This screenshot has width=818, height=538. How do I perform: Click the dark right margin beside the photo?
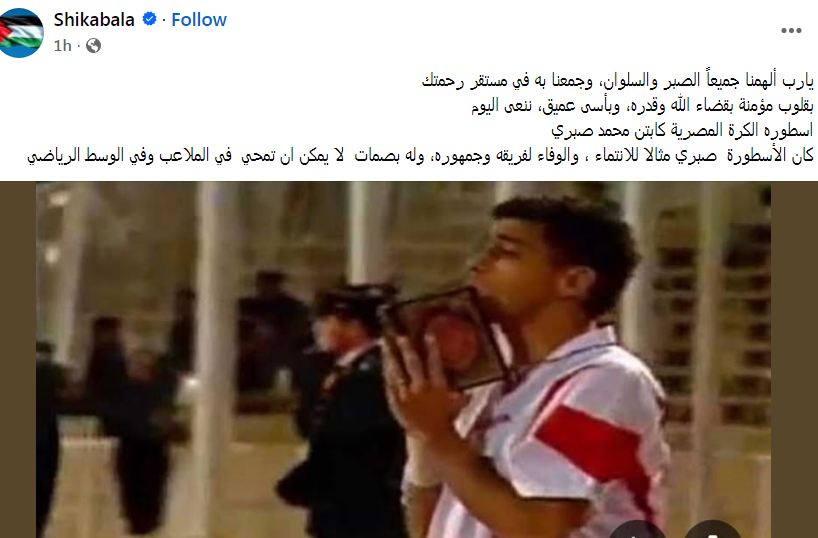pyautogui.click(x=795, y=360)
